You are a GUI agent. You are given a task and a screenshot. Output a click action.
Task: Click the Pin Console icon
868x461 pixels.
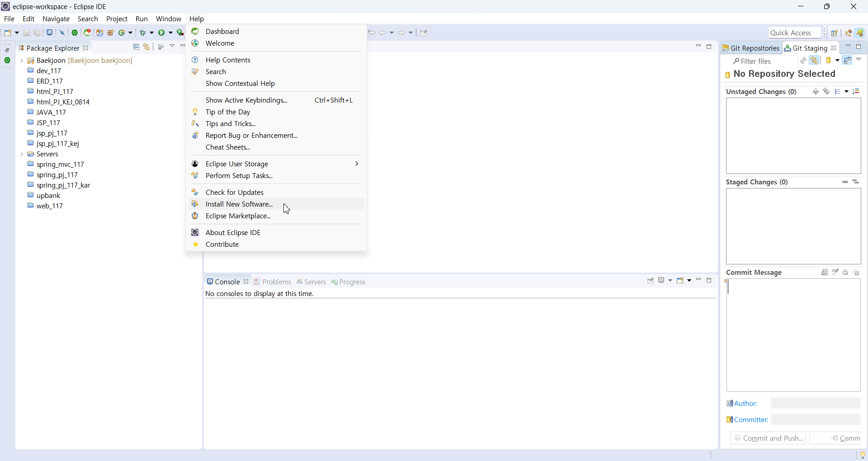click(651, 281)
